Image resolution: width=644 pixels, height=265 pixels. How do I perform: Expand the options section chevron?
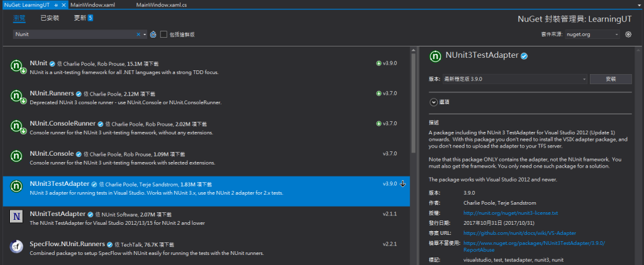434,102
